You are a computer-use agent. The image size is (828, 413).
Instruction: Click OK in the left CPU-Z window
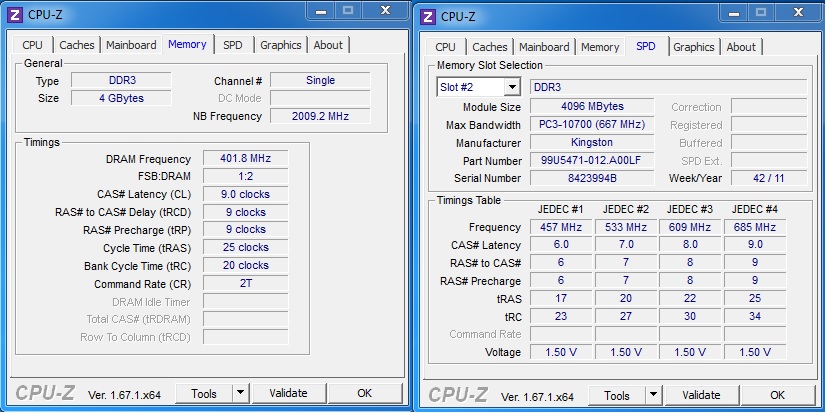click(x=364, y=393)
